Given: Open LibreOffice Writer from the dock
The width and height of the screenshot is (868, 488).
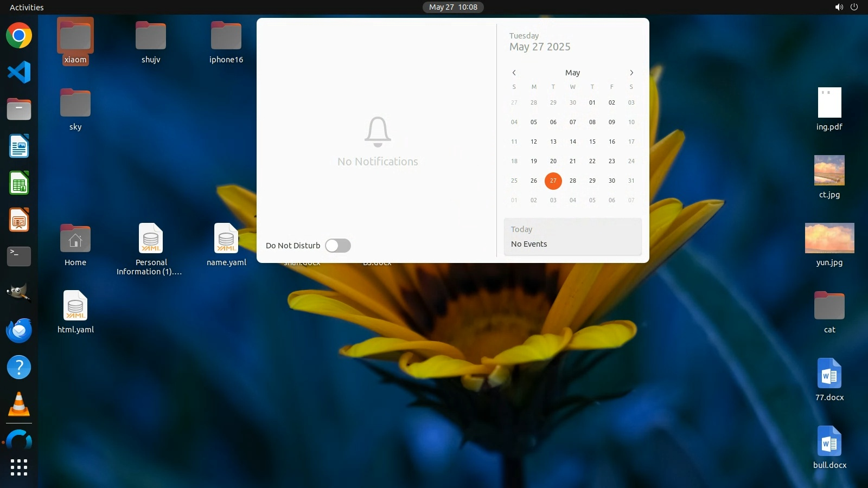Looking at the screenshot, I should (x=19, y=146).
